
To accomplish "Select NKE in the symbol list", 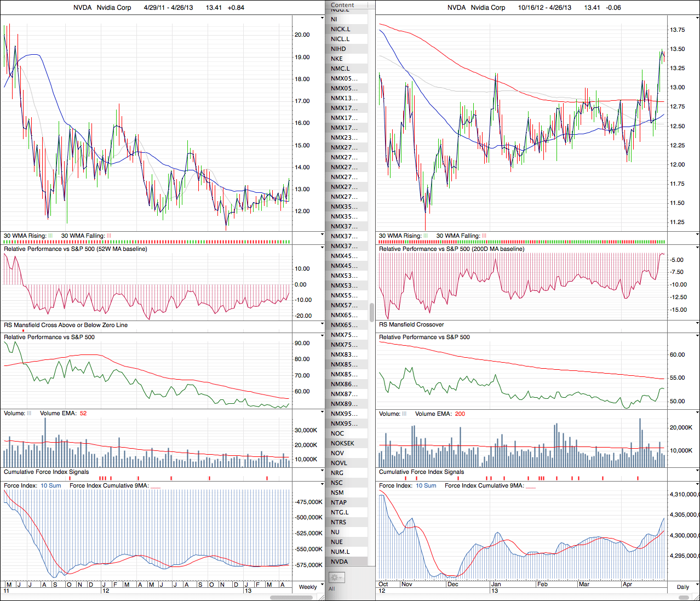I will point(337,59).
